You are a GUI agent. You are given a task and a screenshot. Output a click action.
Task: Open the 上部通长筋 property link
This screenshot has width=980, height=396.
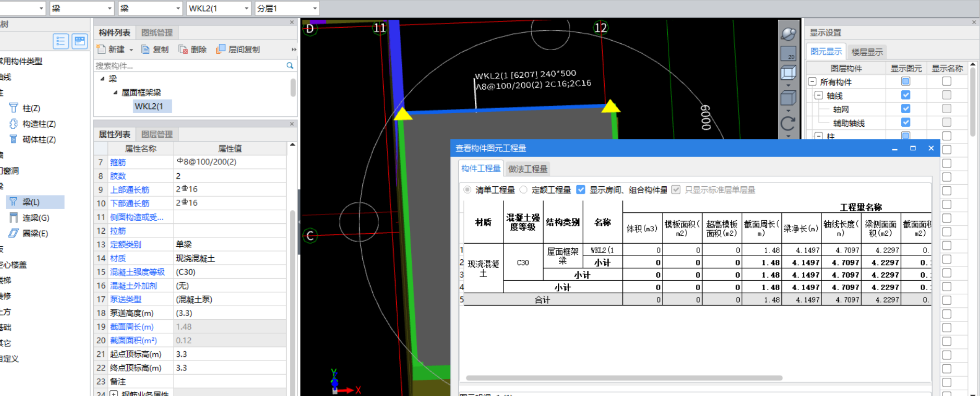tap(130, 189)
